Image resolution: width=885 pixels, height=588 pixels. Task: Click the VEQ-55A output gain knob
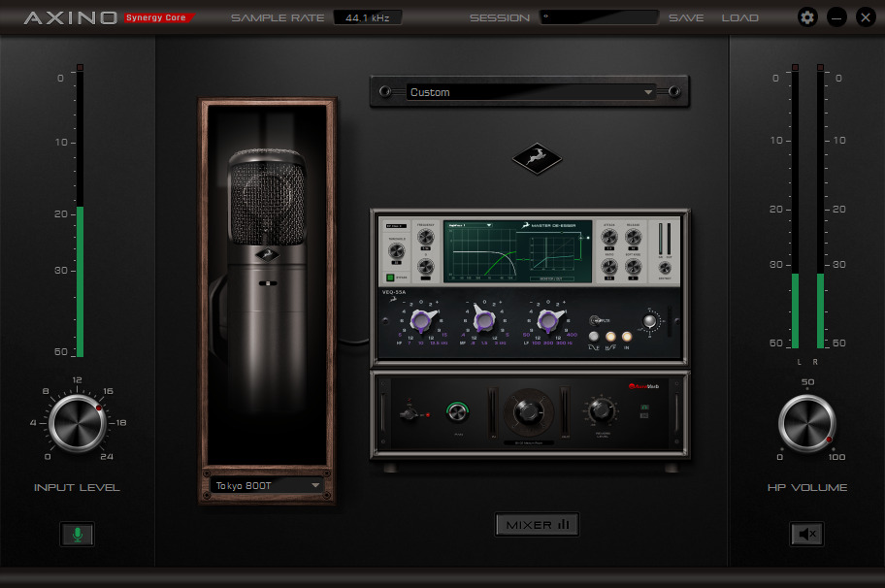coord(649,321)
